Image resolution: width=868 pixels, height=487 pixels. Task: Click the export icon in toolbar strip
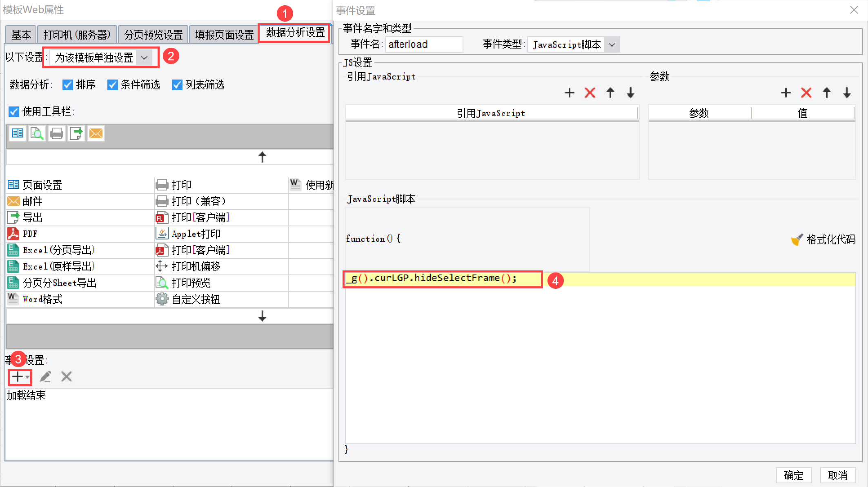(x=76, y=133)
